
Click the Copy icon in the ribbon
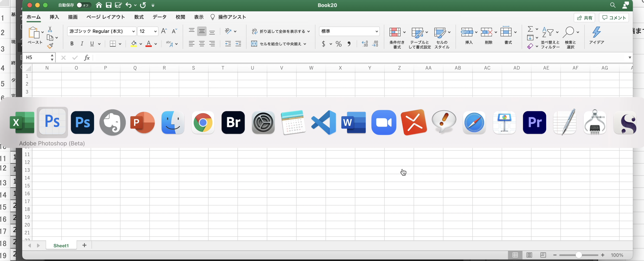50,37
